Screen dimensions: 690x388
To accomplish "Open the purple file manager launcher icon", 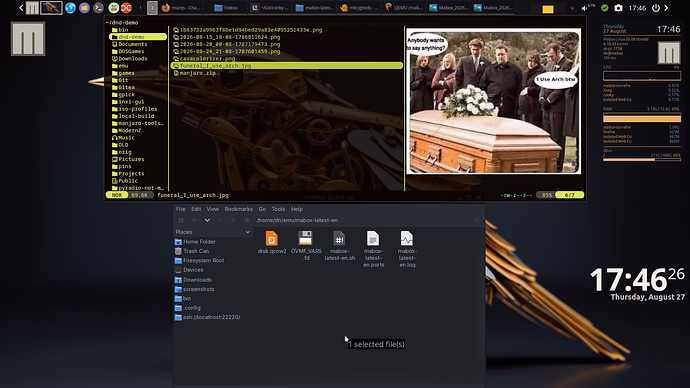I will 84,8.
